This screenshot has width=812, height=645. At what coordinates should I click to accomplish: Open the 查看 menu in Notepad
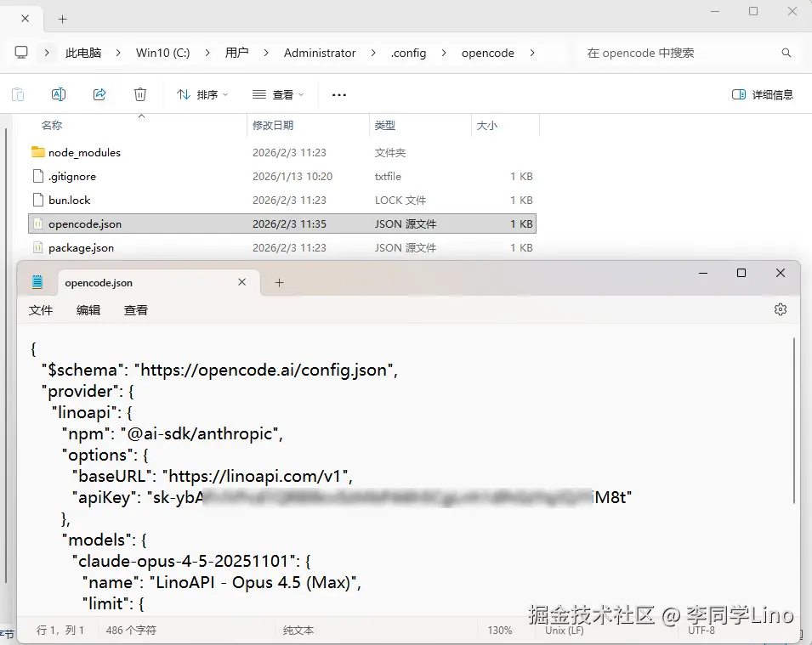pyautogui.click(x=136, y=310)
